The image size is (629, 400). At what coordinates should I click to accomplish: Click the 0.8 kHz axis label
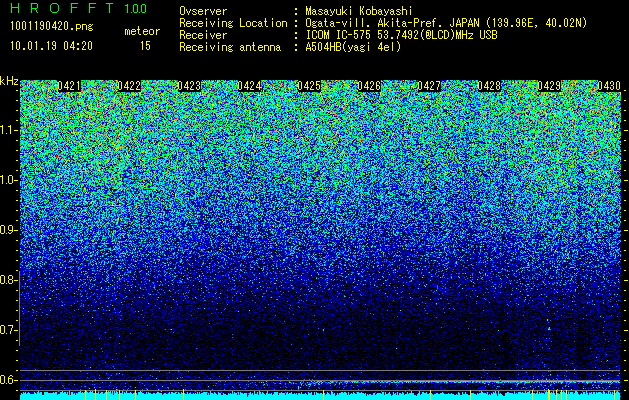pos(8,280)
